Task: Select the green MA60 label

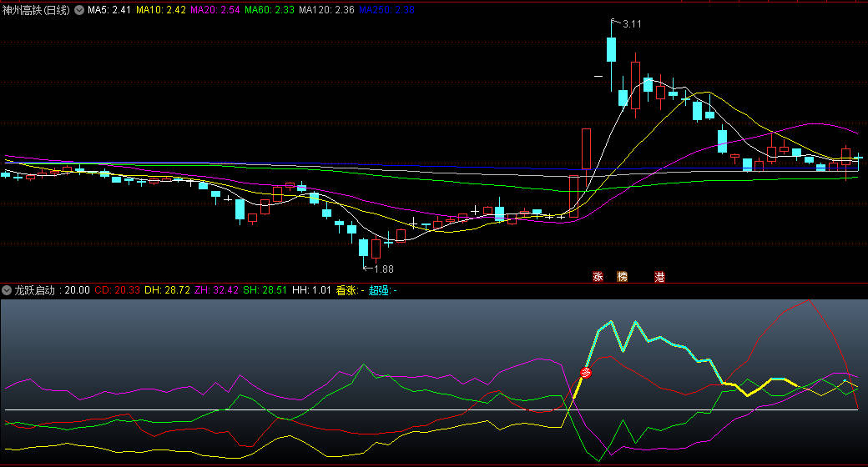Action: coord(270,10)
